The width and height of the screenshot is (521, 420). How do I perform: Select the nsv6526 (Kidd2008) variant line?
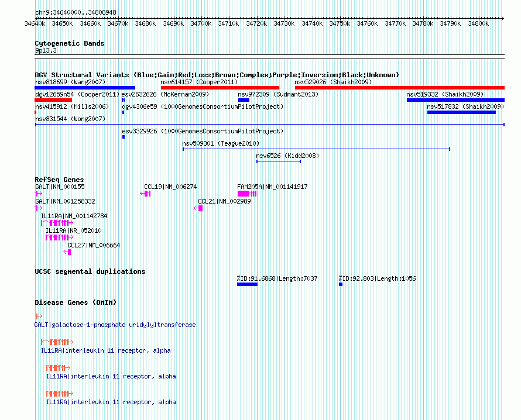coord(279,161)
